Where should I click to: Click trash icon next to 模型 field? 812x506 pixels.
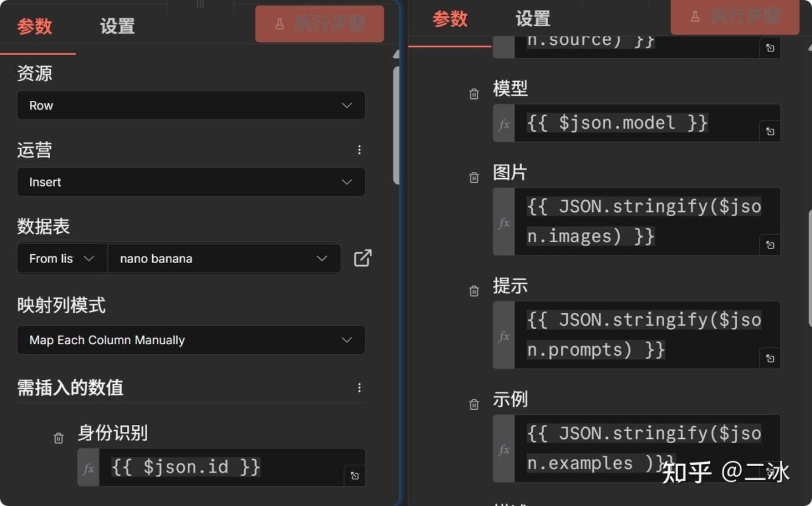click(x=474, y=94)
